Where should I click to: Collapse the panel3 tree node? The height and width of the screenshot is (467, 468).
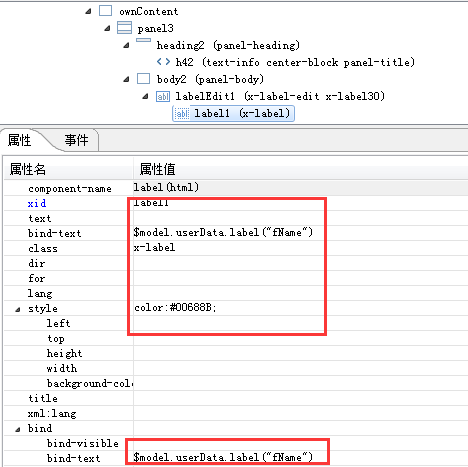(107, 28)
